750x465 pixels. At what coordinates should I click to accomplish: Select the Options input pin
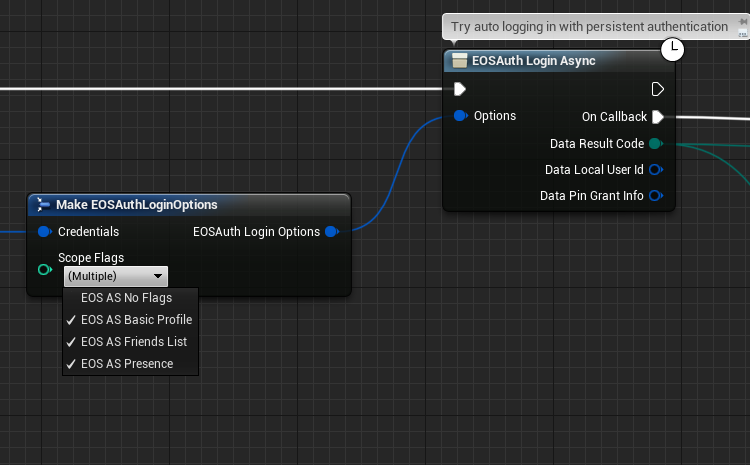460,116
